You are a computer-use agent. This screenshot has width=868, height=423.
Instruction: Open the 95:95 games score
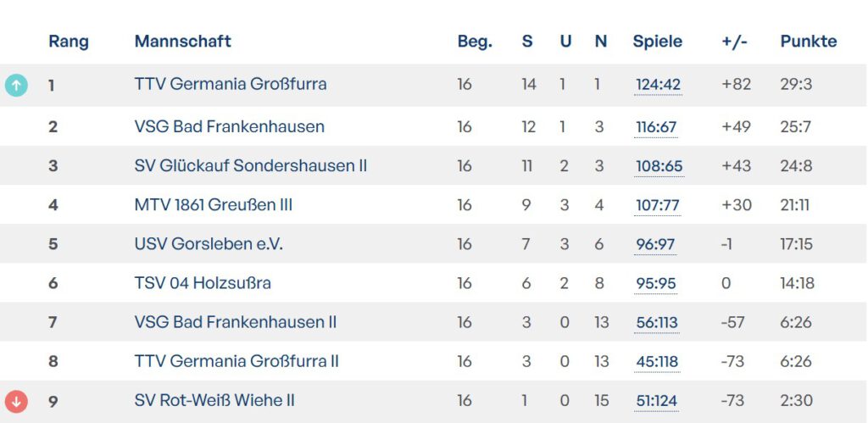[x=655, y=283]
